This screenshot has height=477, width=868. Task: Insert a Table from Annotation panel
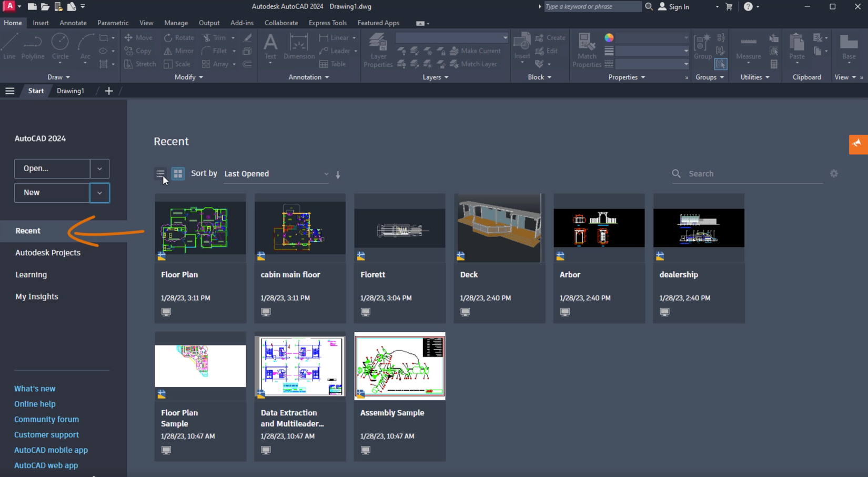tap(332, 64)
